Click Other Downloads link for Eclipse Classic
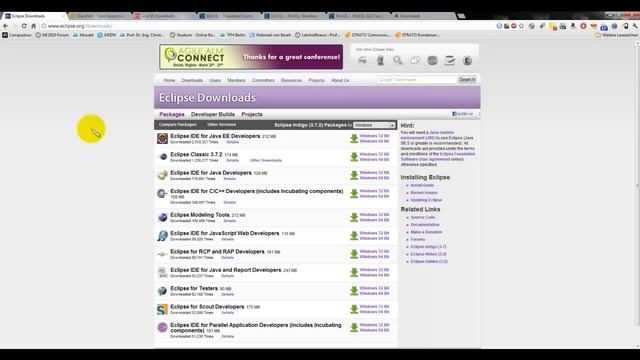This screenshot has width=640, height=360. 266,160
